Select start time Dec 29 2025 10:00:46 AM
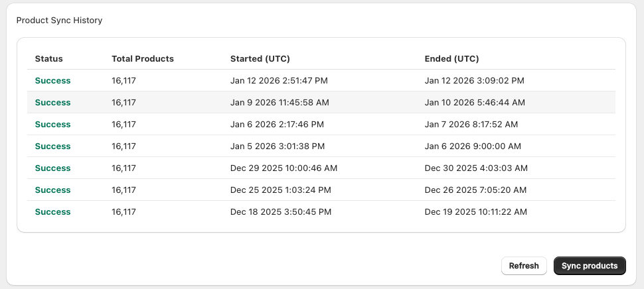This screenshot has height=289, width=644. click(x=283, y=168)
